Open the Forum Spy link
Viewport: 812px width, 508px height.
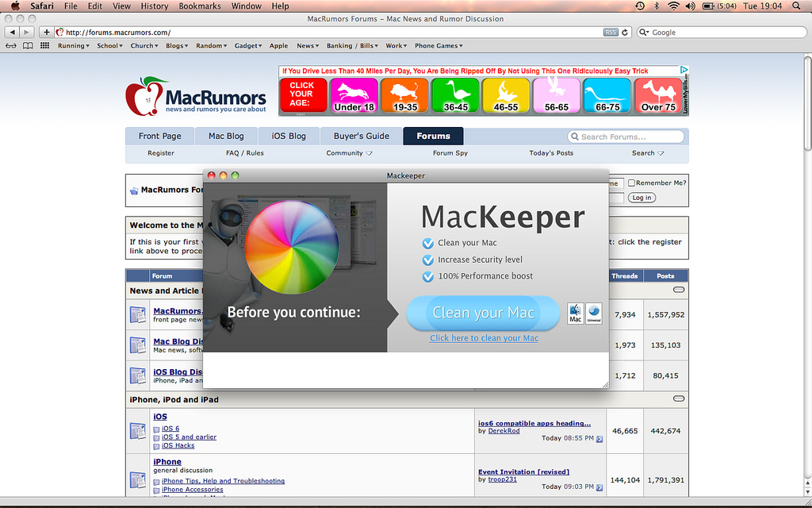click(x=450, y=153)
